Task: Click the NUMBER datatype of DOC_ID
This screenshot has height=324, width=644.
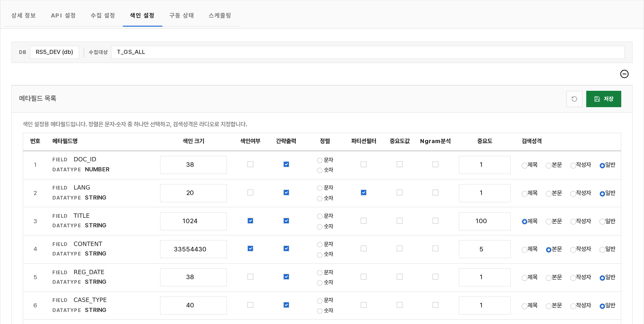Action: [x=97, y=169]
